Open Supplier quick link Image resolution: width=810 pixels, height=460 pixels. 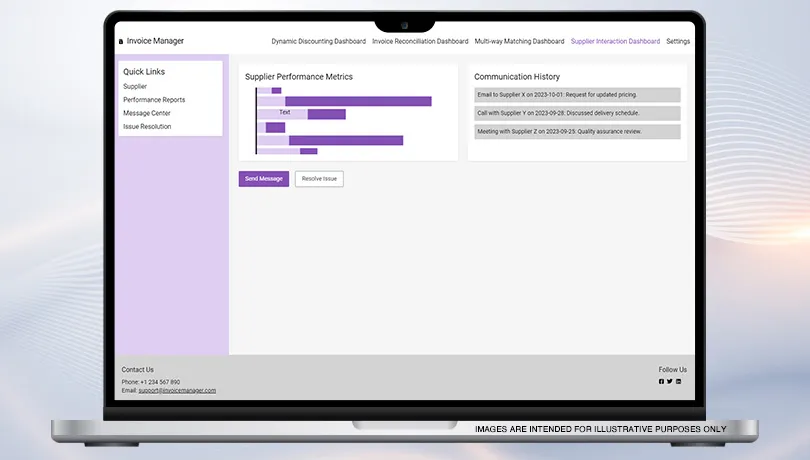(x=135, y=87)
